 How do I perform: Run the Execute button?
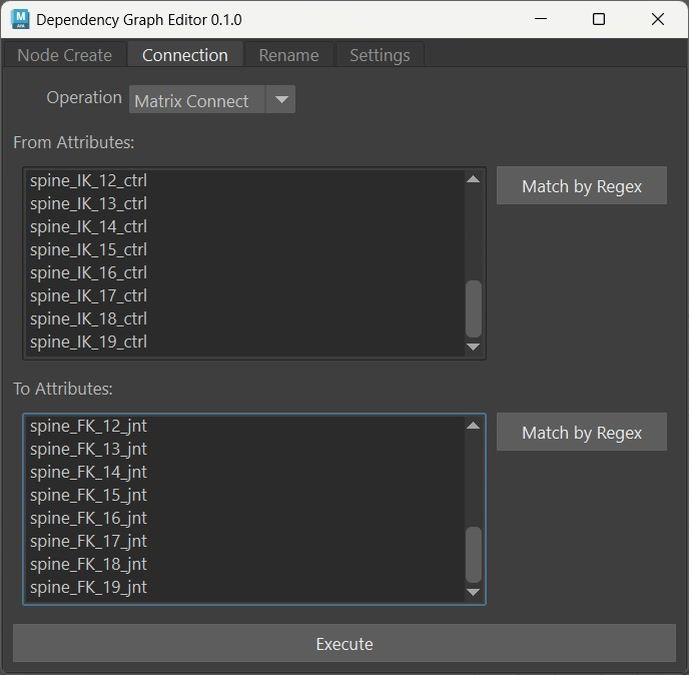tap(344, 643)
